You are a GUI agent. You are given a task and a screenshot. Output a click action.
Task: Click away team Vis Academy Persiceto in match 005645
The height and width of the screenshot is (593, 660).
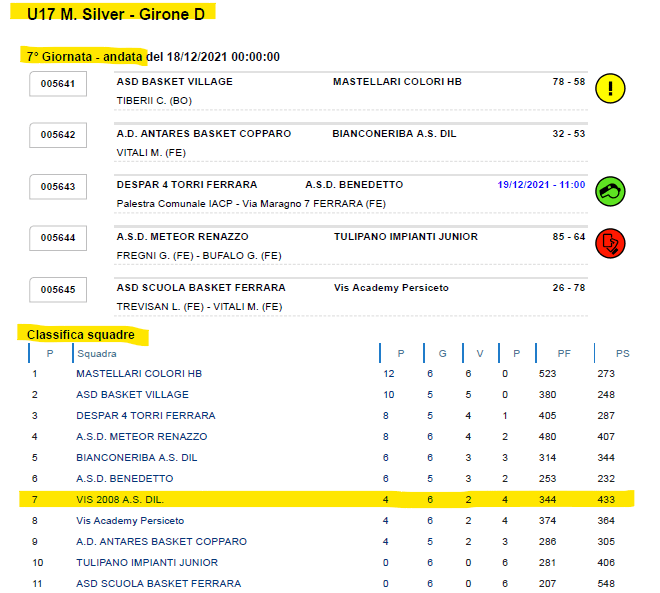(x=391, y=288)
